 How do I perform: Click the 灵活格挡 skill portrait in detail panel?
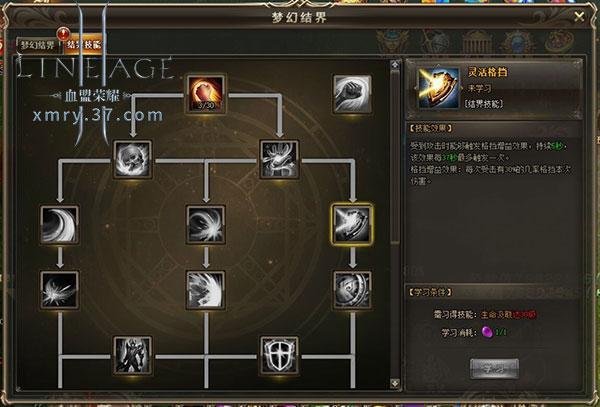(439, 88)
